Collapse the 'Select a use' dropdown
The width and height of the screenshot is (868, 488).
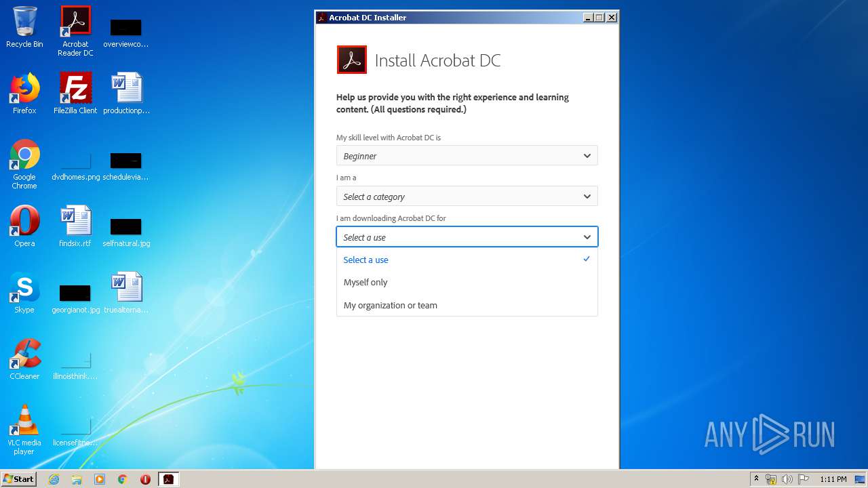pyautogui.click(x=467, y=237)
